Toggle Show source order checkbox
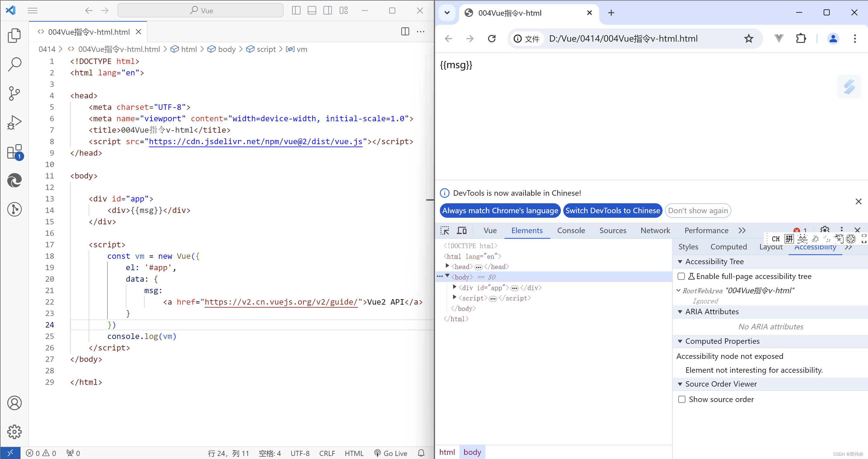 coord(682,399)
